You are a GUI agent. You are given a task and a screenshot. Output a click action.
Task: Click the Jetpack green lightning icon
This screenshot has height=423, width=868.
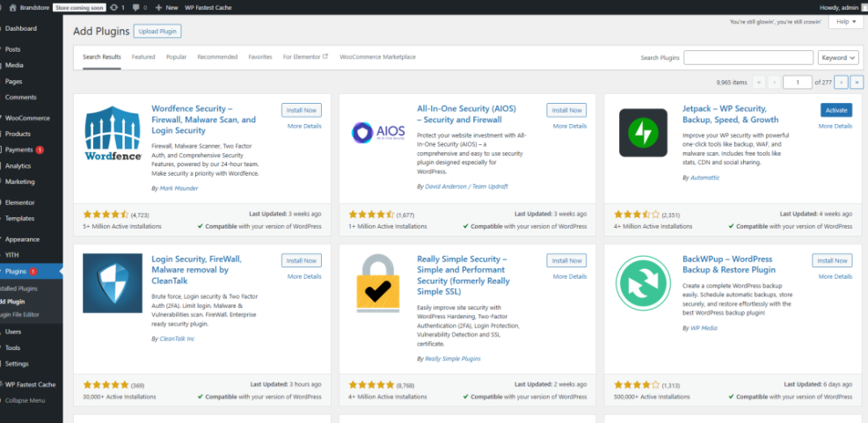pyautogui.click(x=643, y=133)
